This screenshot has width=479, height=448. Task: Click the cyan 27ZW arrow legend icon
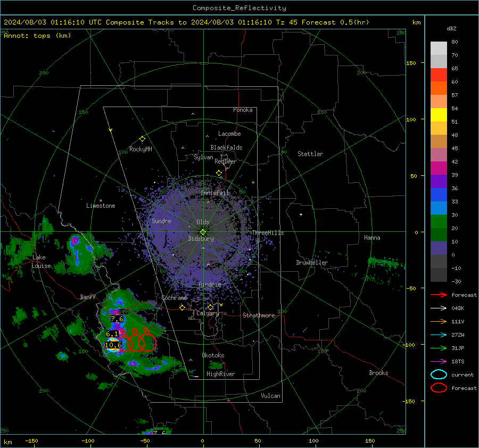[x=439, y=335]
